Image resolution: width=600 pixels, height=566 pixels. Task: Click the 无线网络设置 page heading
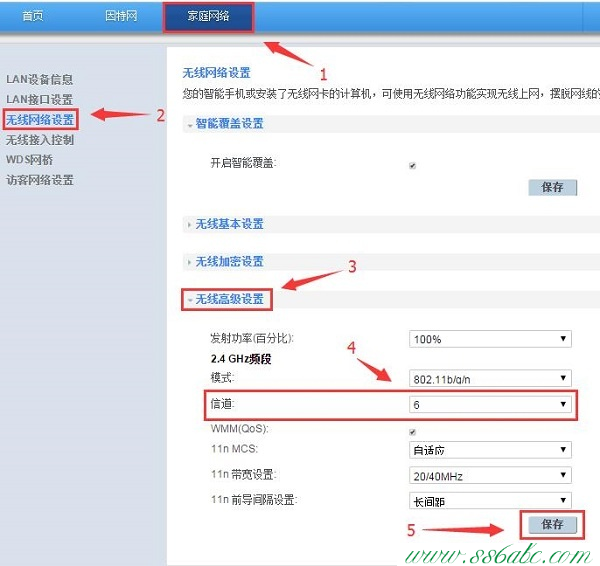pos(217,73)
